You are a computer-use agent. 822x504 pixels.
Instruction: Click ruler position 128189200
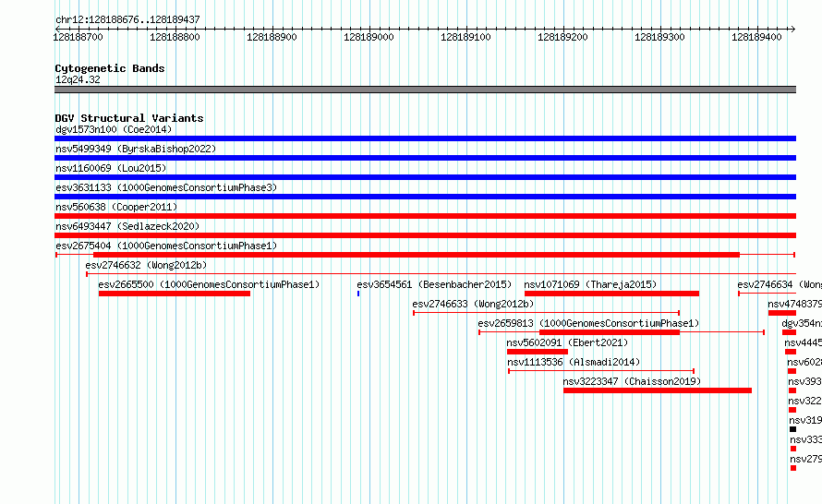(x=562, y=37)
